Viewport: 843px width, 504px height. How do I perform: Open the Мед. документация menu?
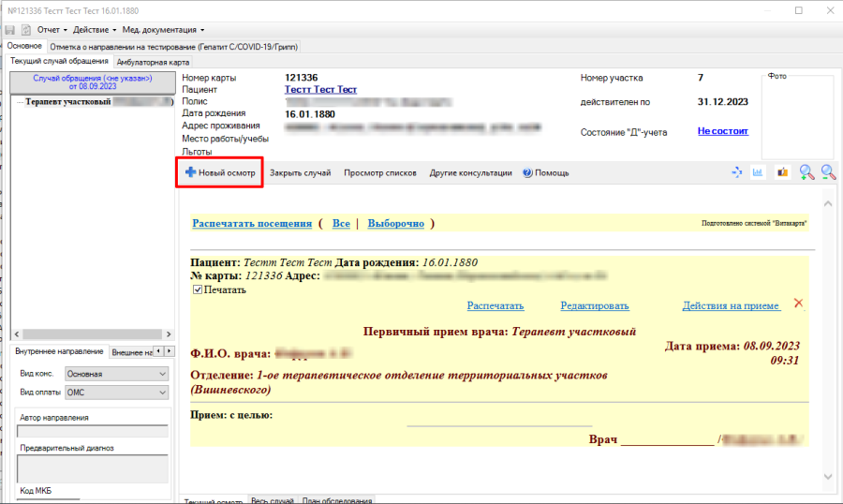coord(162,30)
